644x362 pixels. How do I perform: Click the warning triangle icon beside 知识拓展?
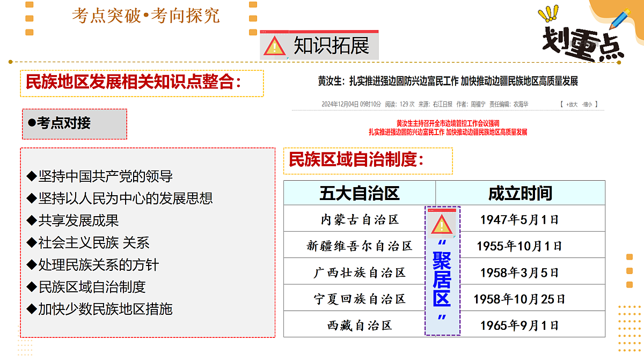pos(275,46)
